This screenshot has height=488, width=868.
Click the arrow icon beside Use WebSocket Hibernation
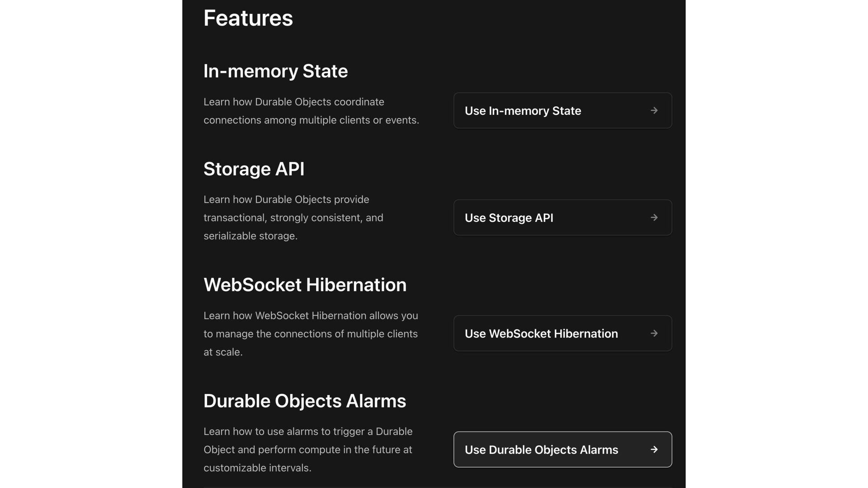(x=654, y=333)
